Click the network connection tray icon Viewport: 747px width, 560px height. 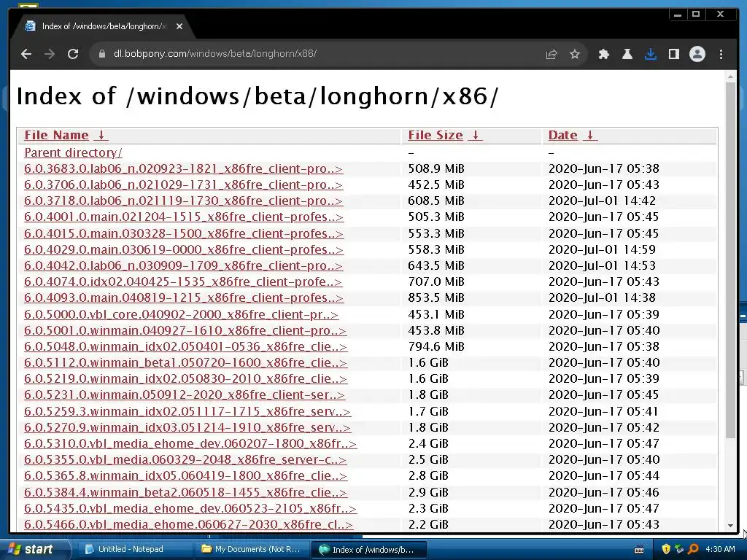tap(679, 549)
